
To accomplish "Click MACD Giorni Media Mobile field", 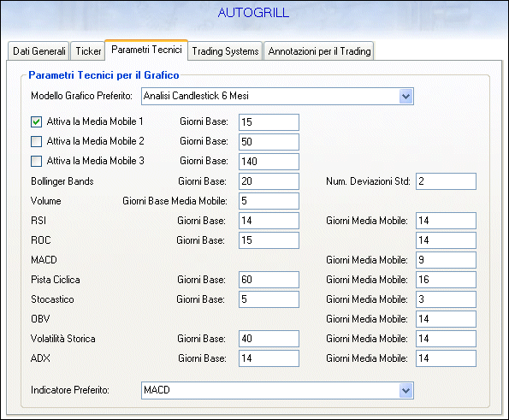I will tap(446, 260).
